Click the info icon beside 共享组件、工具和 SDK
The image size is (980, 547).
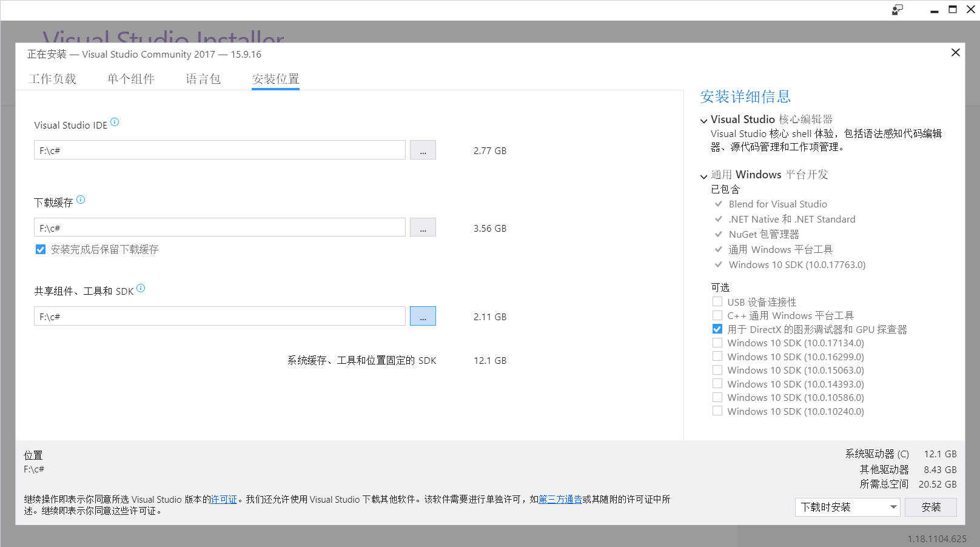141,288
